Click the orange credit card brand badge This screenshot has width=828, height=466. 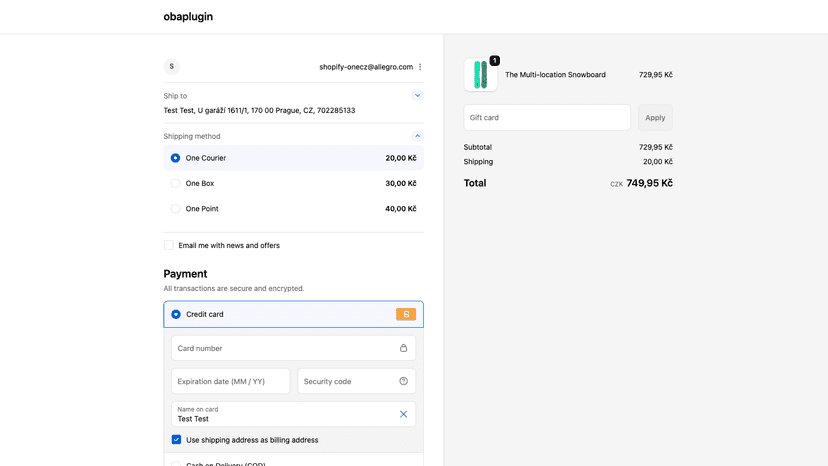(x=406, y=314)
